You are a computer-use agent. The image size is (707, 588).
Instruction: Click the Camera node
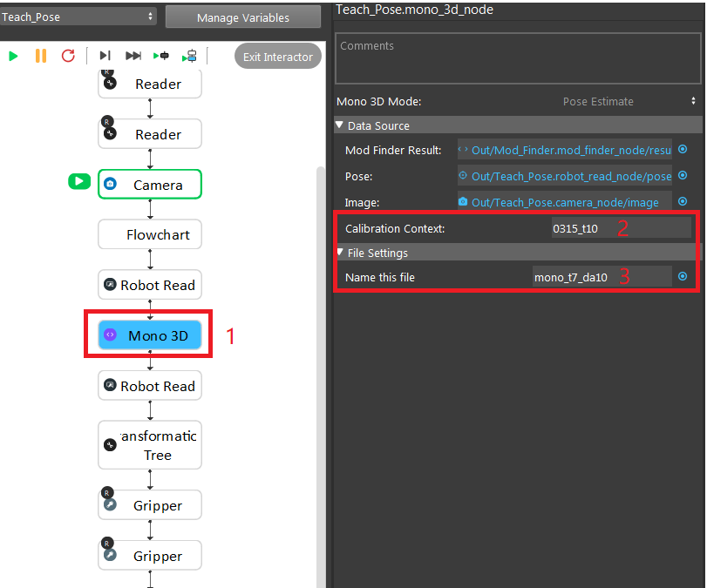(x=150, y=185)
